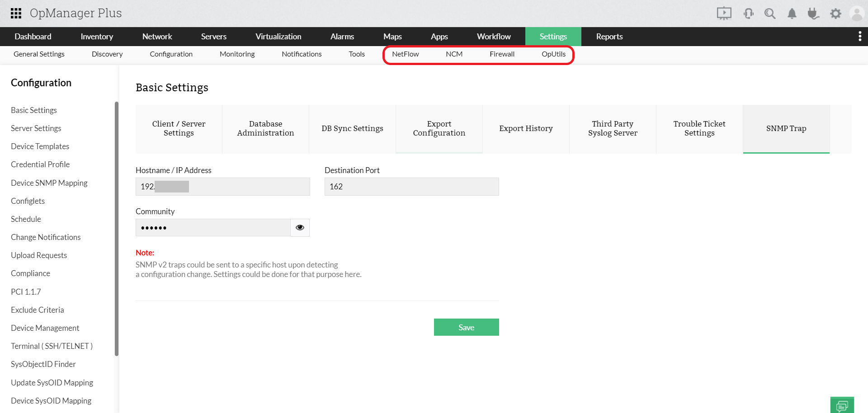868x413 pixels.
Task: Open integrations via the plug icon
Action: tap(813, 13)
